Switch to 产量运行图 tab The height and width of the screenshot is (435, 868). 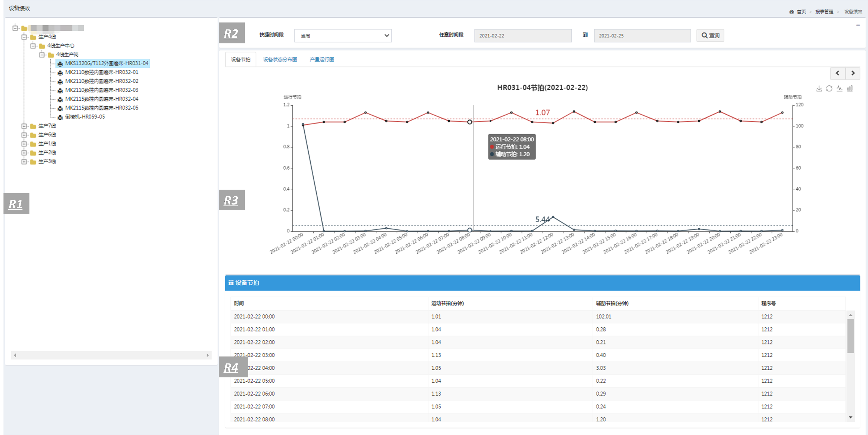(x=322, y=59)
